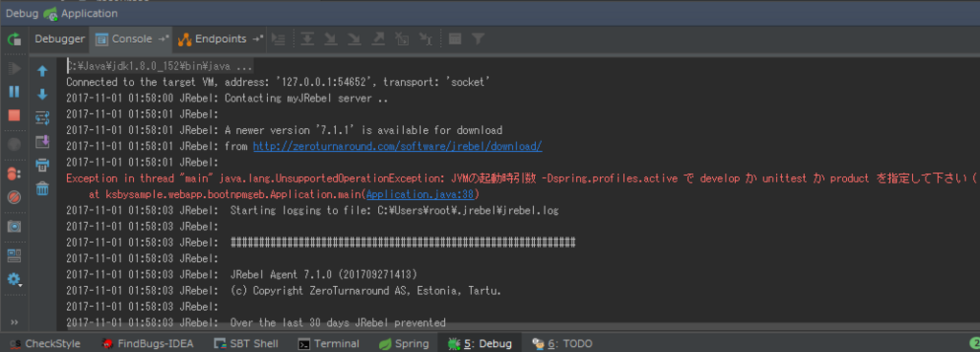Toggle Mute Breakpoints
This screenshot has height=352, width=980.
(13, 197)
